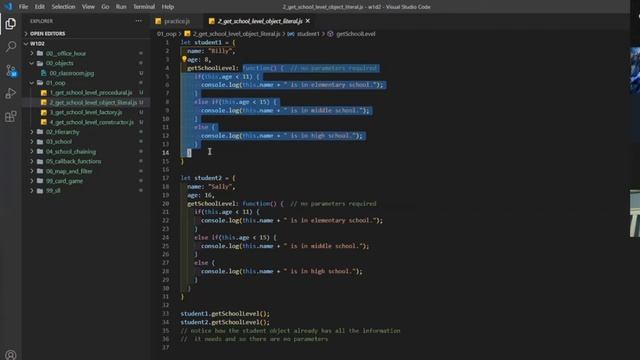Expand the 02_Hierarchy folder
Viewport: 640px width, 360px height.
[x=86, y=132]
